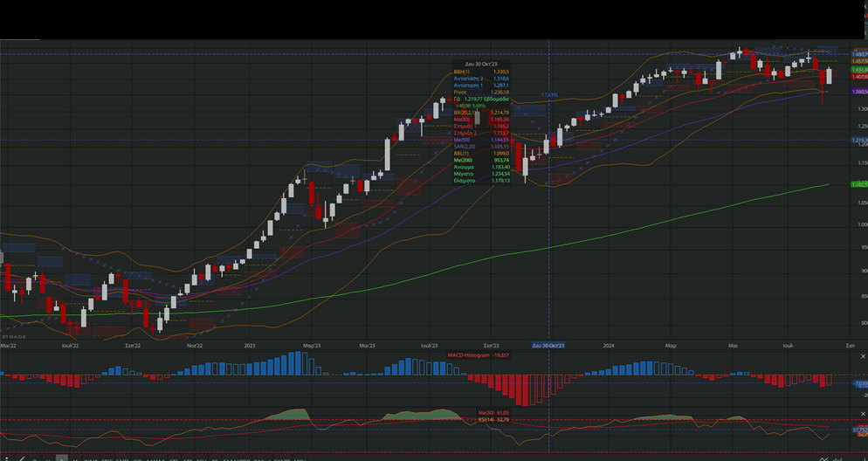This screenshot has width=868, height=461.
Task: Click the purple 1.360,5 price tag
Action: pos(859,92)
